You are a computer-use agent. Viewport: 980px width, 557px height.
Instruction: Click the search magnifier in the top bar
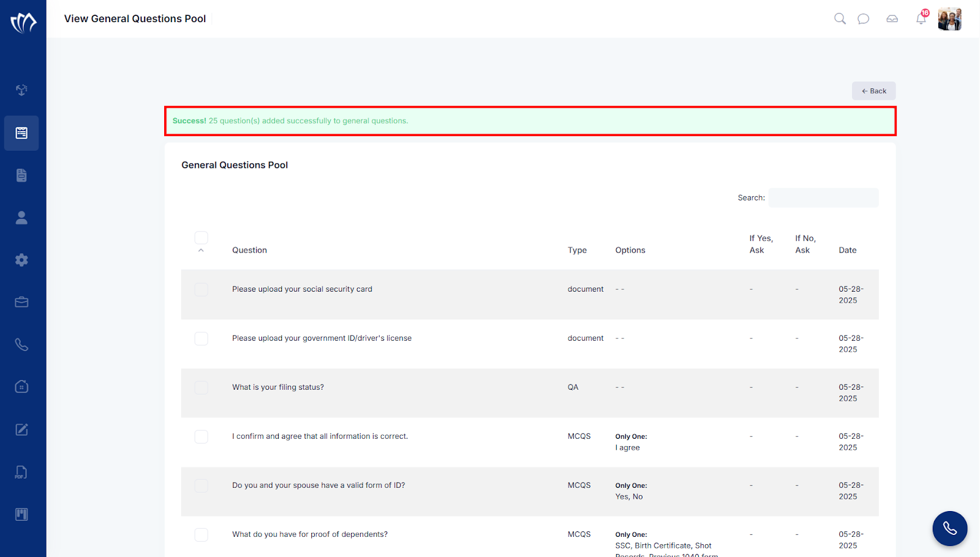pos(840,18)
